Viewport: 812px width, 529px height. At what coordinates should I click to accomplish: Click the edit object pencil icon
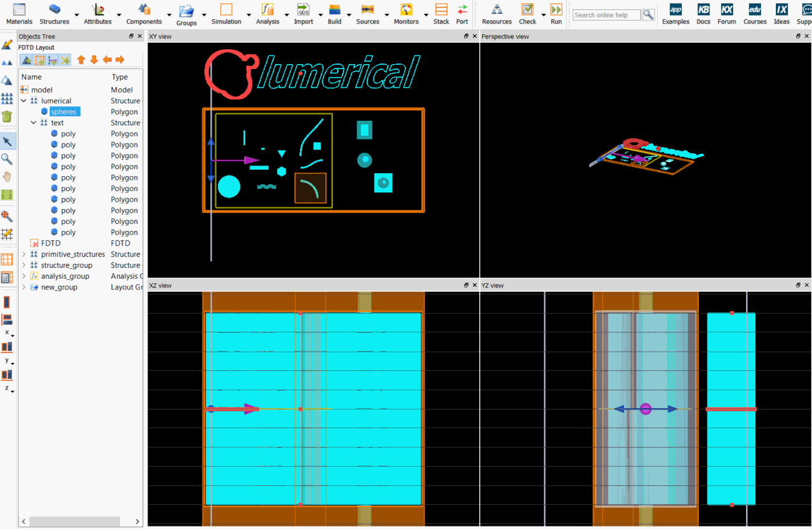(7, 45)
